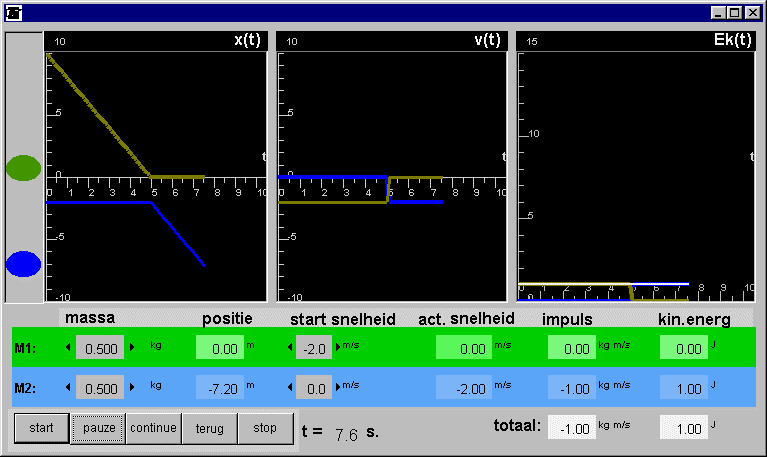767x457 pixels.
Task: Click the application icon in title bar
Action: point(14,13)
